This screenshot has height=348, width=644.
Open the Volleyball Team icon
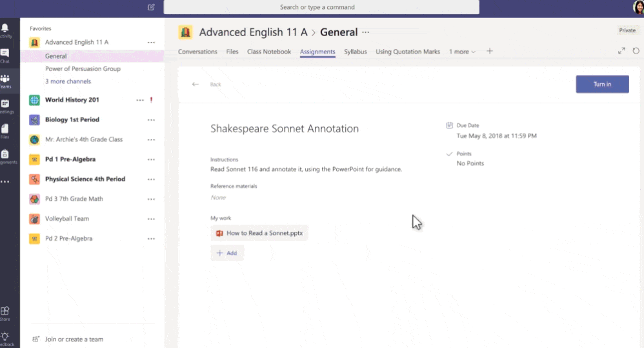coord(34,219)
